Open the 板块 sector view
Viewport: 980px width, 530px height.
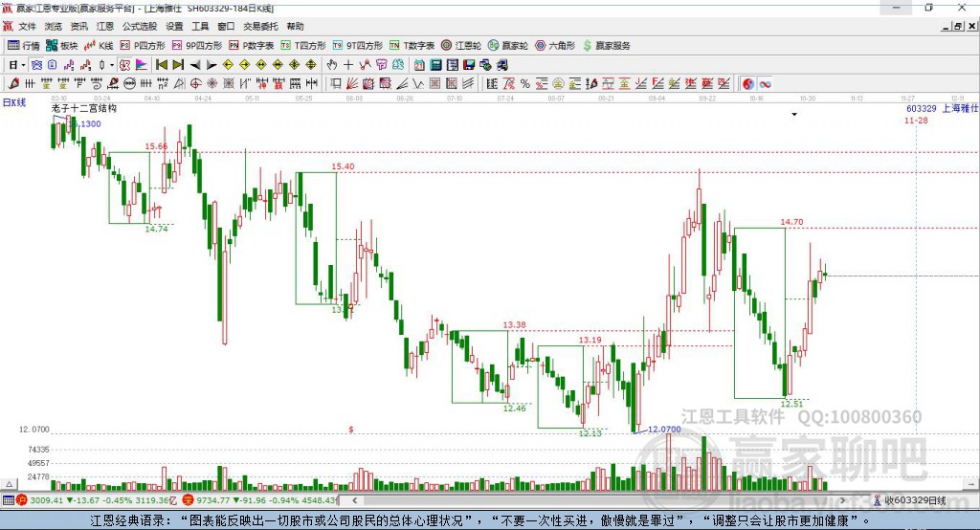[x=62, y=46]
